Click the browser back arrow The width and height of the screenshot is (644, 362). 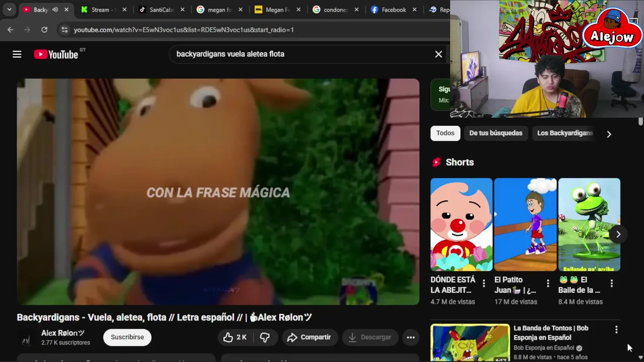[11, 30]
